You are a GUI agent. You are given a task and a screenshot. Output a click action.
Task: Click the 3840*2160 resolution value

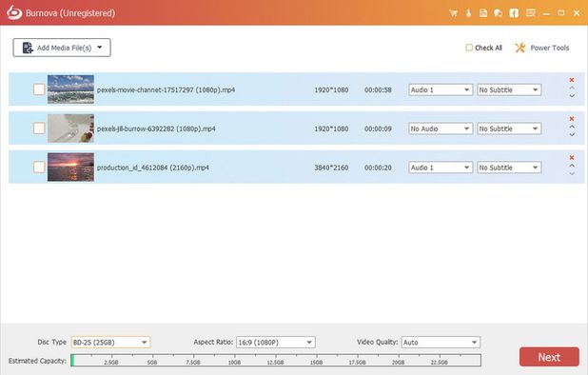pyautogui.click(x=331, y=168)
